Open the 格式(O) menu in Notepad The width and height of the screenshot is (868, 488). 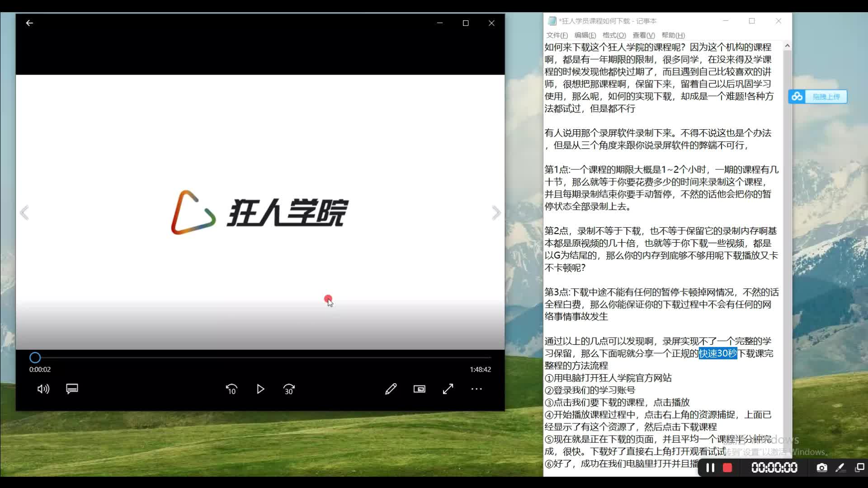pos(614,35)
